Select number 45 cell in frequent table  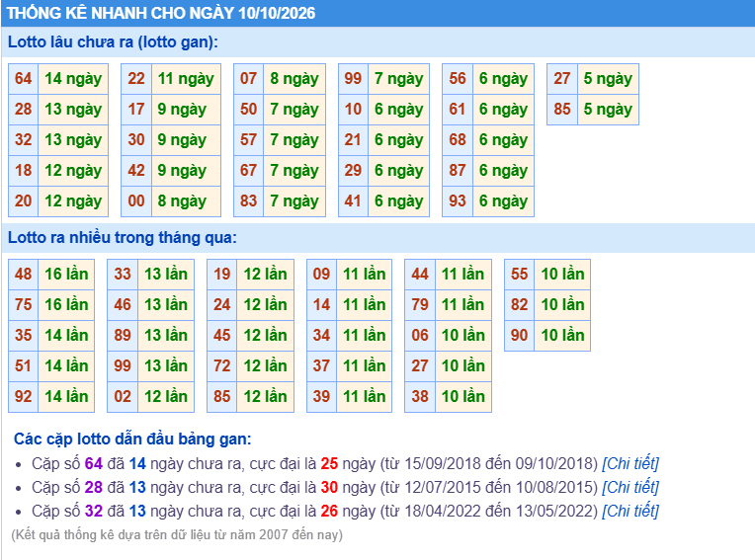(222, 336)
